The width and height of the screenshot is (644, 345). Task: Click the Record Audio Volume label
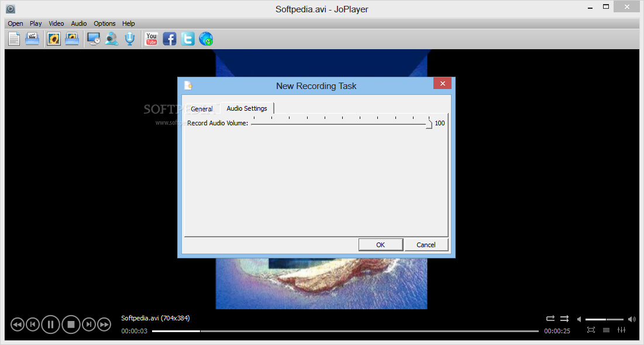click(x=218, y=123)
